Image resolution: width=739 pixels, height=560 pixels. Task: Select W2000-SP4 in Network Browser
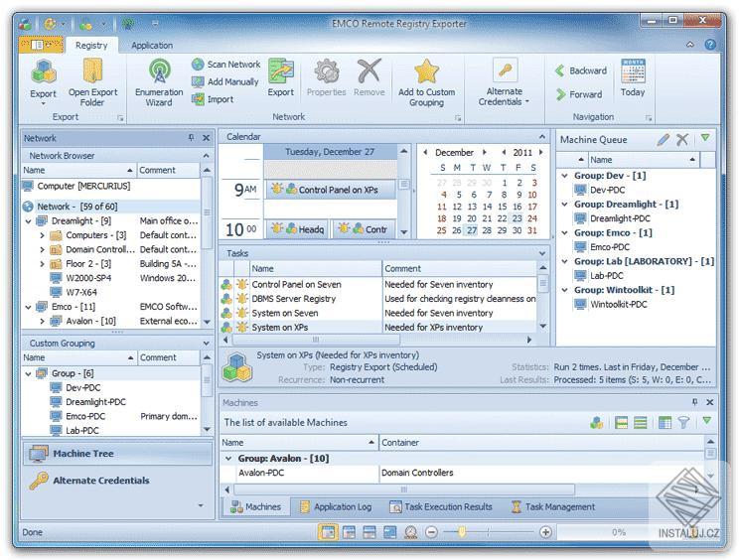[x=88, y=278]
